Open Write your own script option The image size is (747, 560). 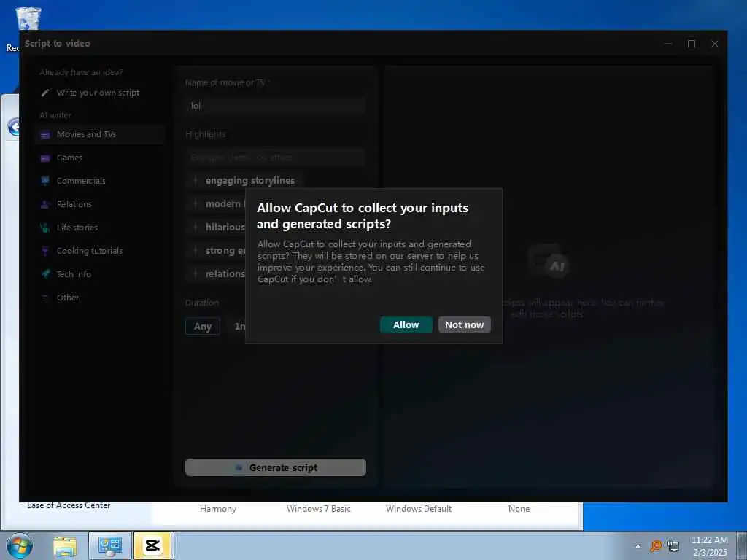pos(90,93)
